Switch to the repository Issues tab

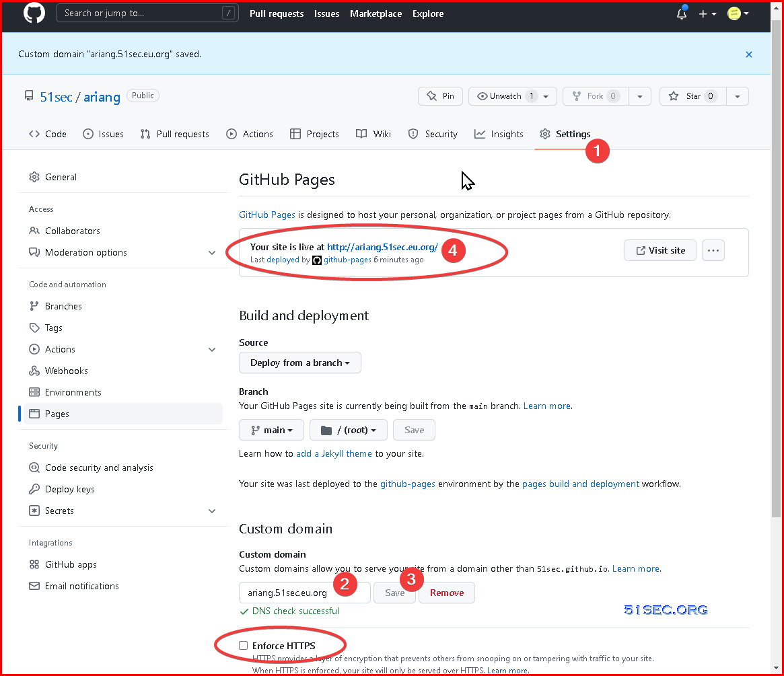(103, 134)
